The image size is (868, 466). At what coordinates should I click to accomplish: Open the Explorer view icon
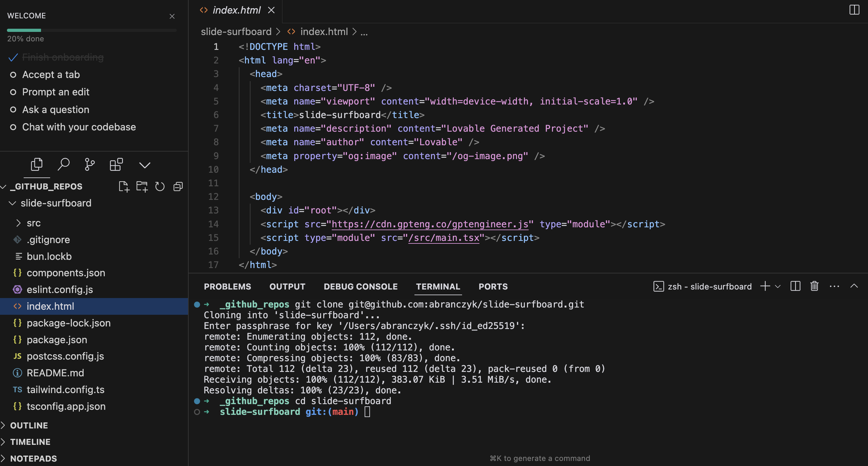[36, 164]
